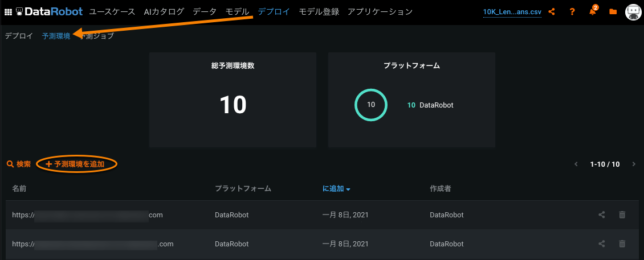Sort by the に追加 column
The width and height of the screenshot is (644, 260).
click(x=336, y=188)
